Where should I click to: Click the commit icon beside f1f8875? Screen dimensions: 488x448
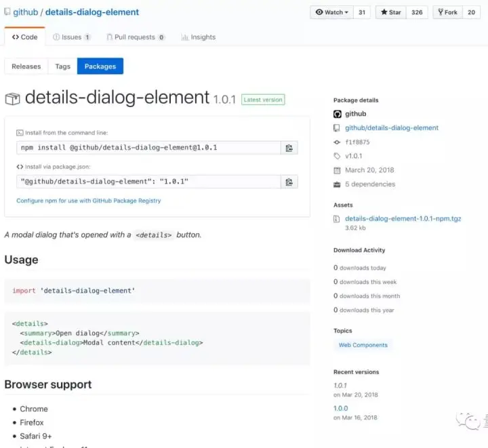tap(337, 142)
